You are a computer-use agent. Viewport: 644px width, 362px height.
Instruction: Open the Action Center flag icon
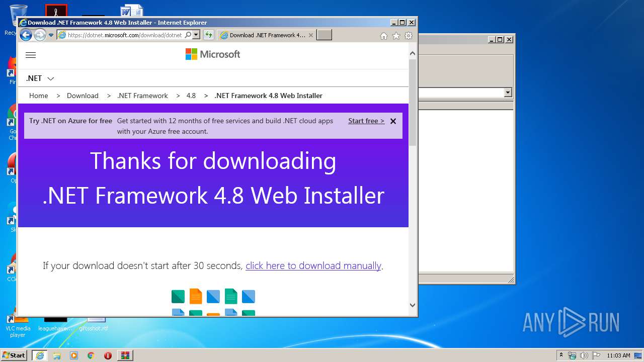click(596, 355)
